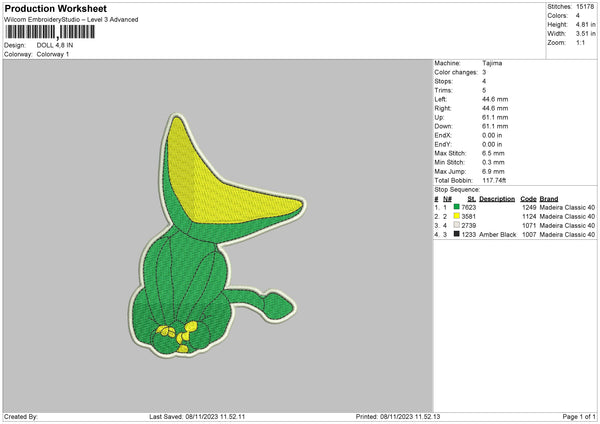The height and width of the screenshot is (424, 600).
Task: Click the barcode under the worksheet title
Action: point(50,32)
